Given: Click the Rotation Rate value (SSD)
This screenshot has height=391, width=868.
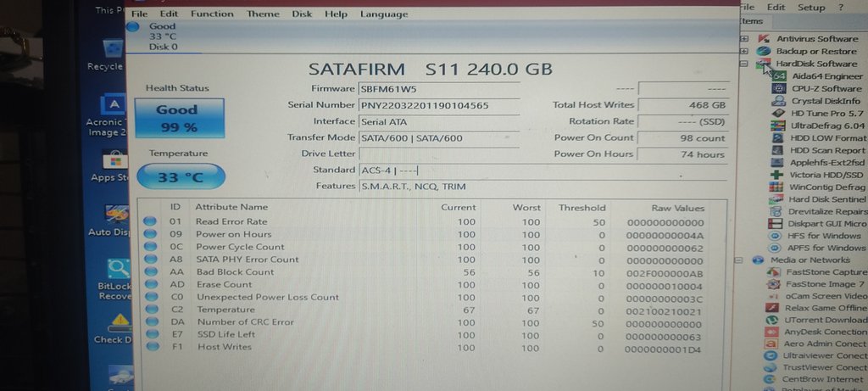Looking at the screenshot, I should (684, 122).
